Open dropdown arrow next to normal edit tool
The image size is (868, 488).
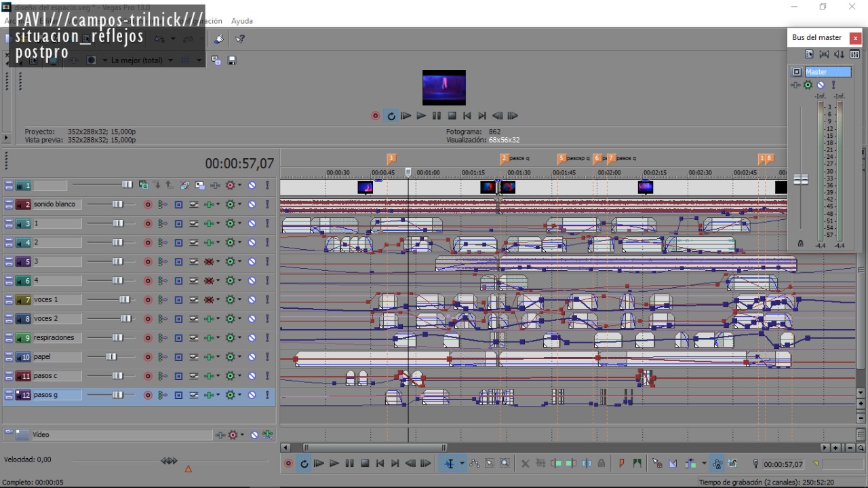click(x=462, y=464)
